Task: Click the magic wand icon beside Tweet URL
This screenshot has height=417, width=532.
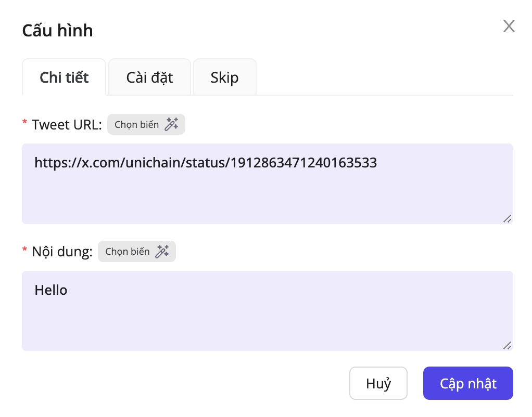Action: 171,125
